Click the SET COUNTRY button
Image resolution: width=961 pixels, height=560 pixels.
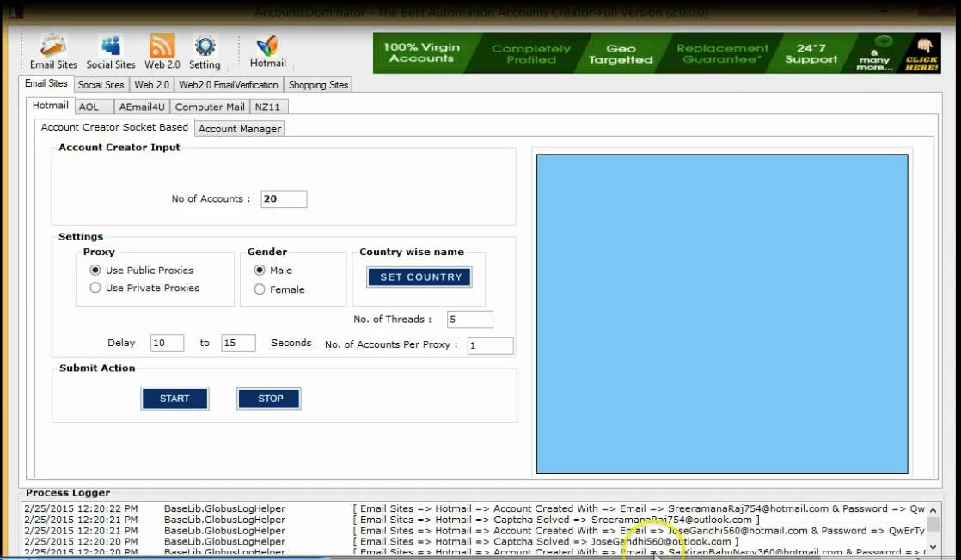pyautogui.click(x=419, y=277)
